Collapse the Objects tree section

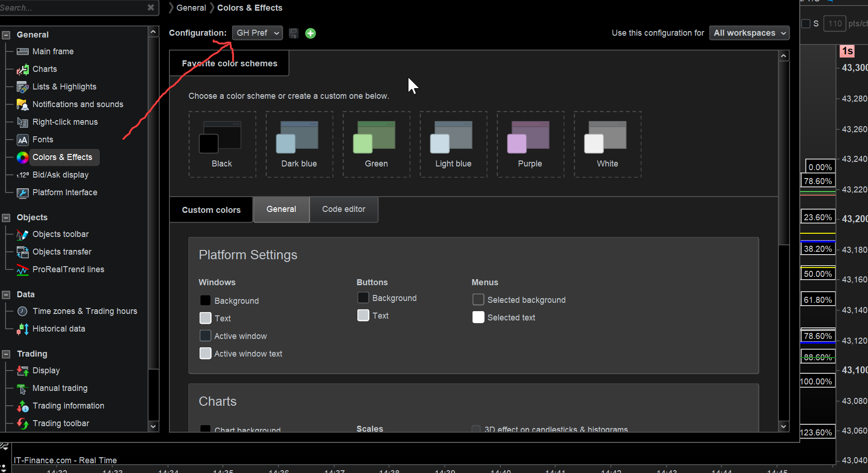[x=6, y=218]
